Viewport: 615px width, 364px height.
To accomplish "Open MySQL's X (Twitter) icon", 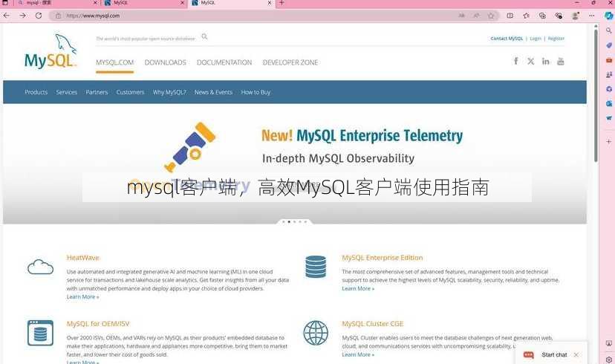I will (530, 61).
